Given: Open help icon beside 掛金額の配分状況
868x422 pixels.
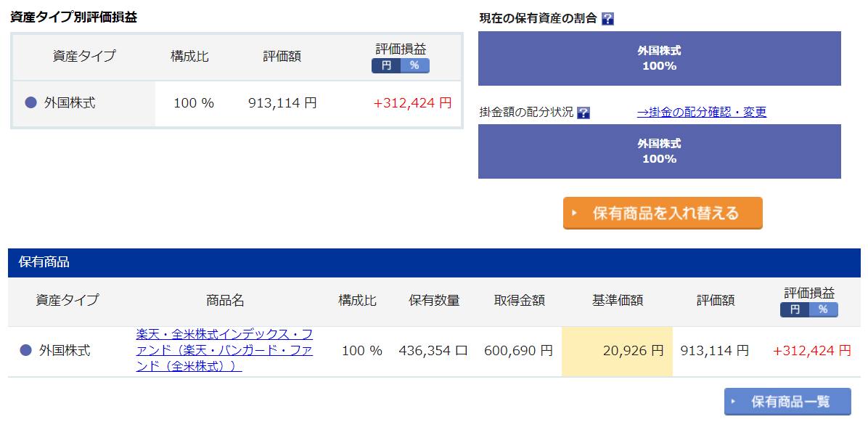Looking at the screenshot, I should click(583, 113).
